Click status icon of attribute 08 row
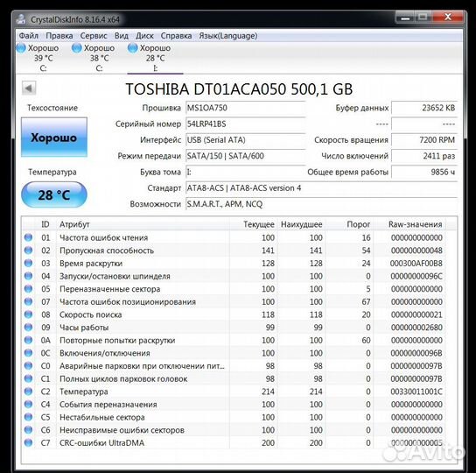Screen dimensions: 476x473 coord(28,314)
